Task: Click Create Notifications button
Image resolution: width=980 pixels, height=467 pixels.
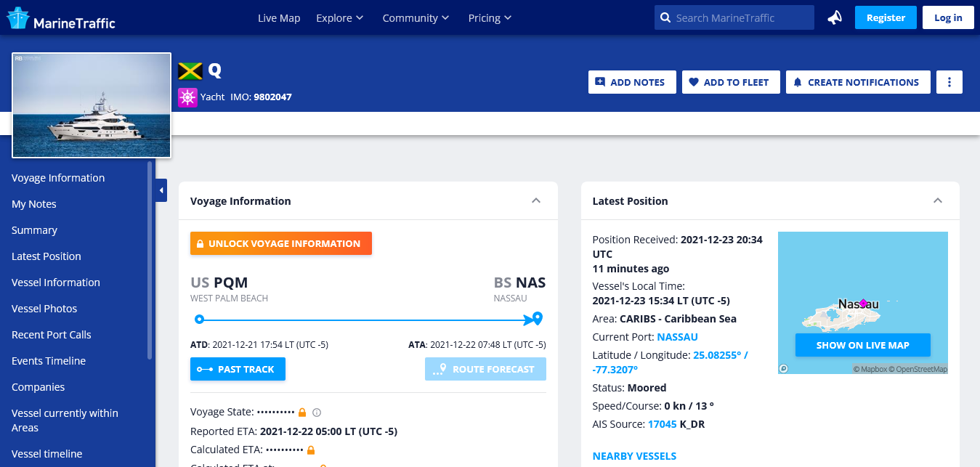Action: (858, 82)
